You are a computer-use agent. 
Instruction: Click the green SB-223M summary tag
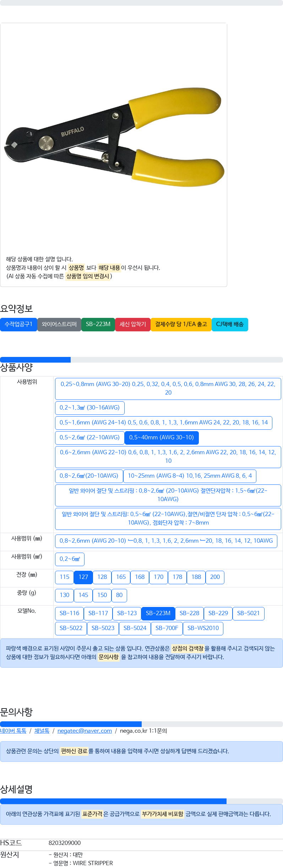pos(98,324)
